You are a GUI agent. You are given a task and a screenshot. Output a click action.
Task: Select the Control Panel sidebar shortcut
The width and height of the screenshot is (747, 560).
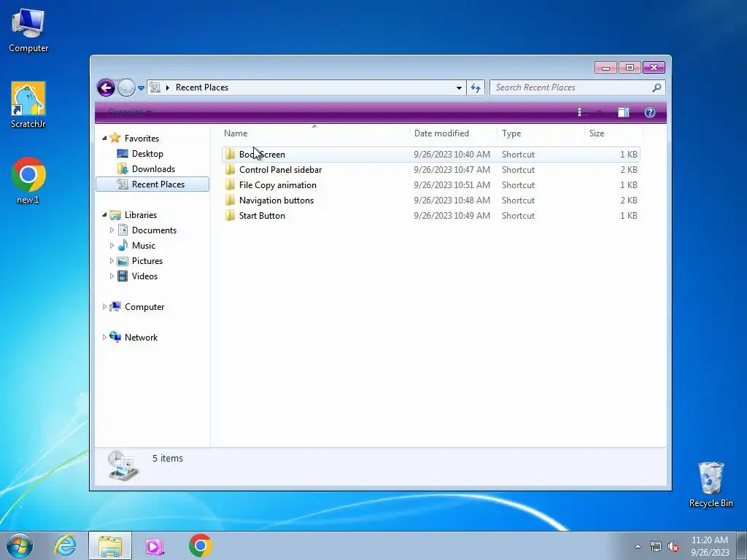(x=430, y=169)
